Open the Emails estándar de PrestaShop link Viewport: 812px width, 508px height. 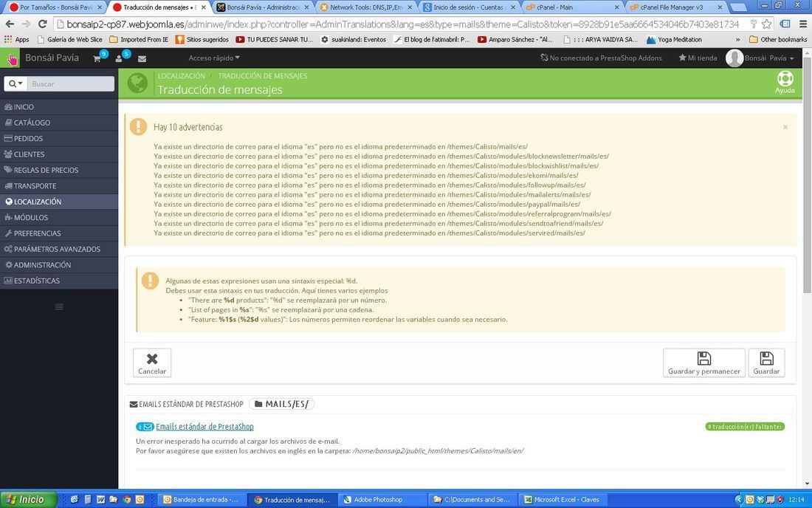click(204, 427)
